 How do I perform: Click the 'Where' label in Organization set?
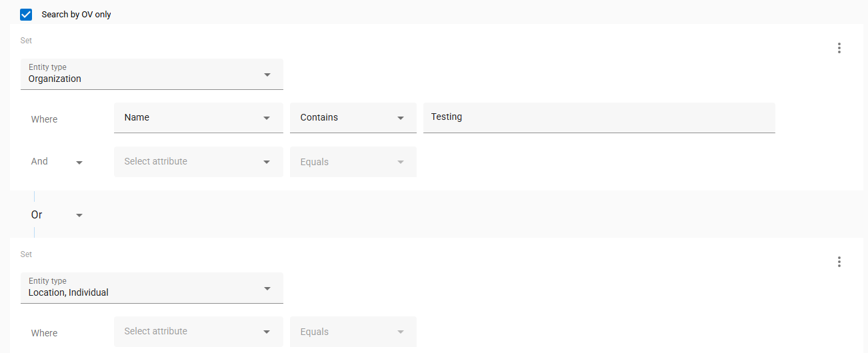pyautogui.click(x=44, y=119)
